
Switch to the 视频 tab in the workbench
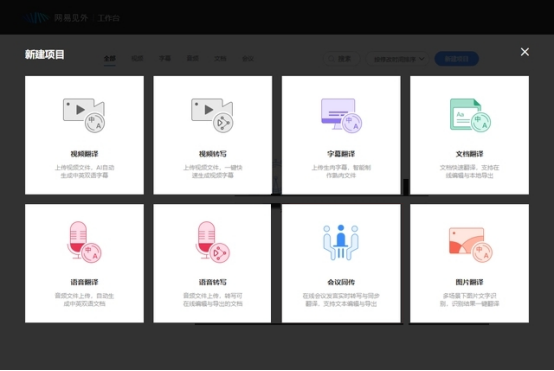(137, 59)
